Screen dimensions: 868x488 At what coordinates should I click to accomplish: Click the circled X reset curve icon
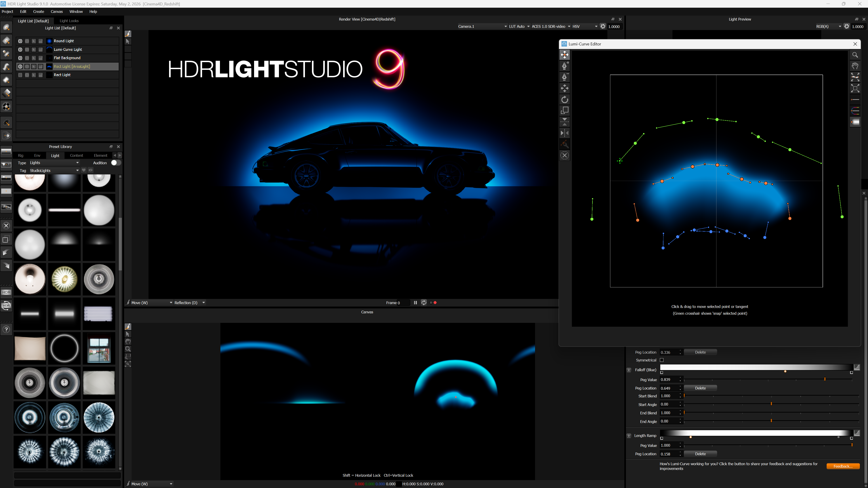(564, 155)
